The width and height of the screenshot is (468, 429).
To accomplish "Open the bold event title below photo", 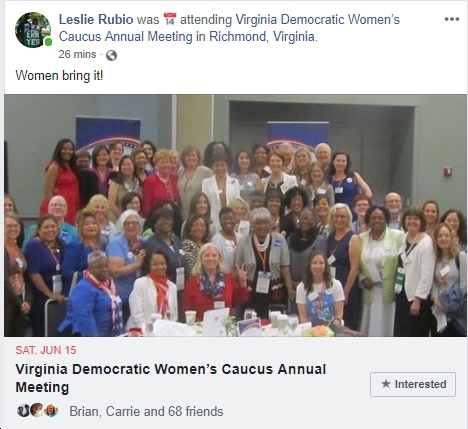I will pyautogui.click(x=171, y=378).
